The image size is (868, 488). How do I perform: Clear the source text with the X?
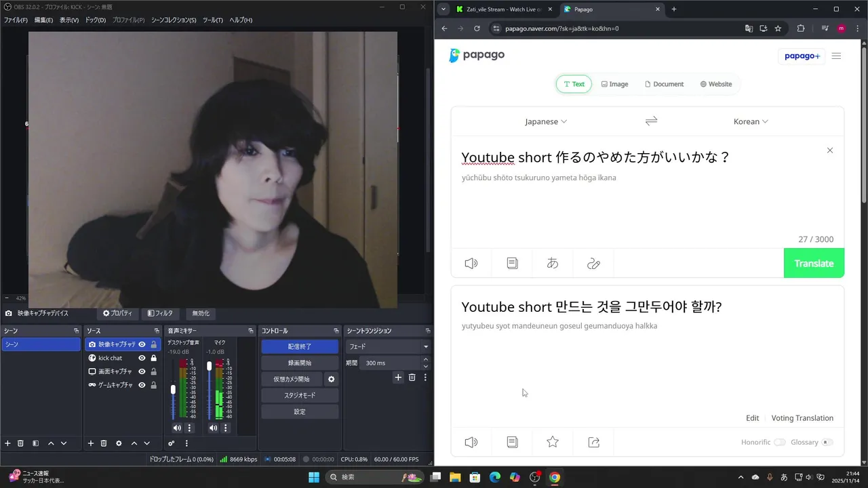click(830, 150)
